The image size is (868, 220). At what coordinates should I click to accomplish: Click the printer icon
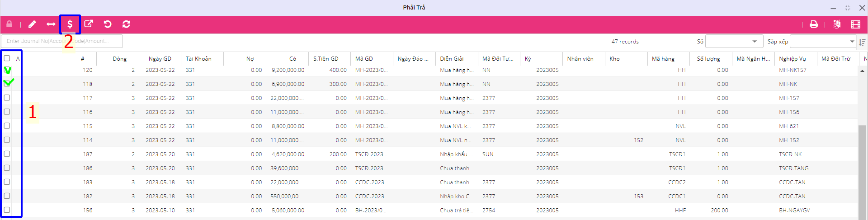(x=814, y=24)
